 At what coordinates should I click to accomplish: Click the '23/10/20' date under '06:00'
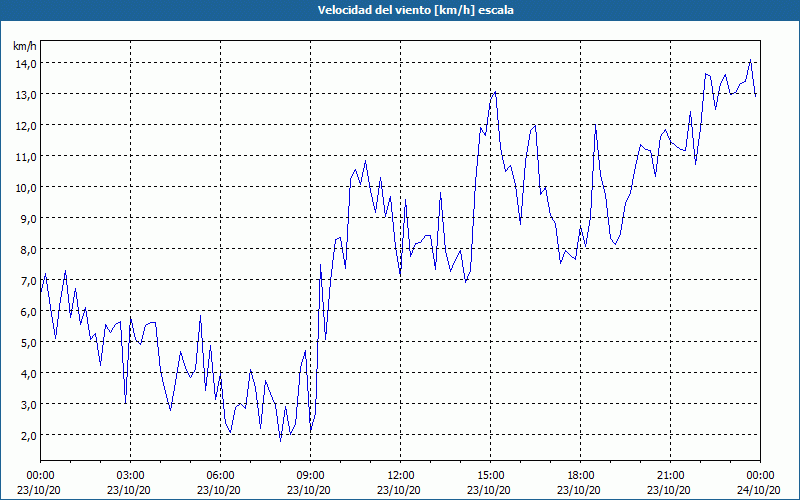[x=219, y=490]
